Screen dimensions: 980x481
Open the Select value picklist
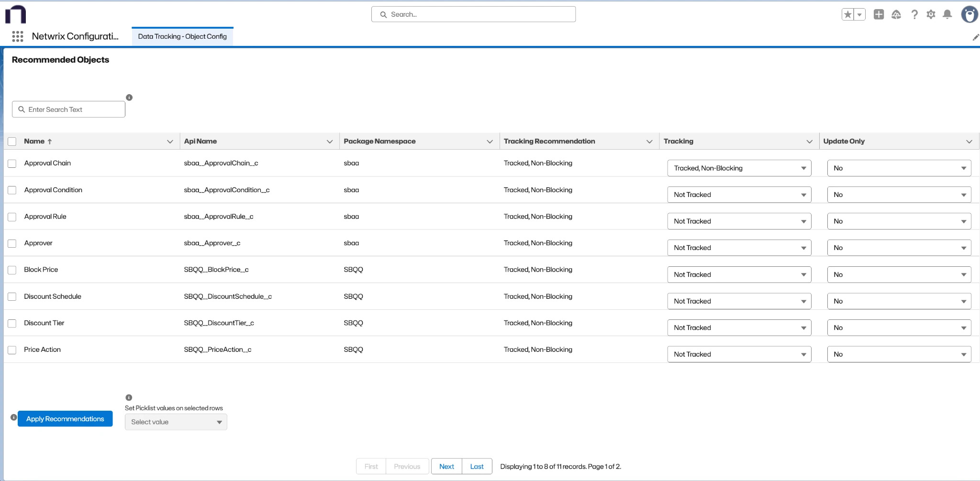click(x=175, y=422)
